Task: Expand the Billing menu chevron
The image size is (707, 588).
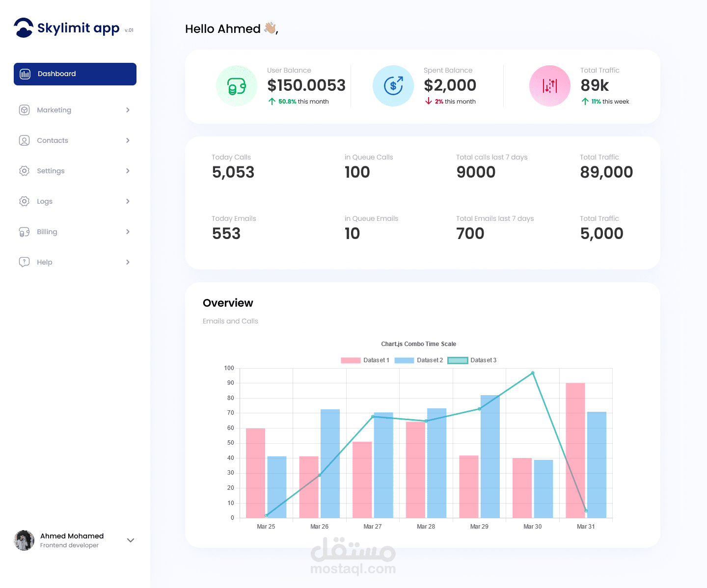Action: coord(128,232)
